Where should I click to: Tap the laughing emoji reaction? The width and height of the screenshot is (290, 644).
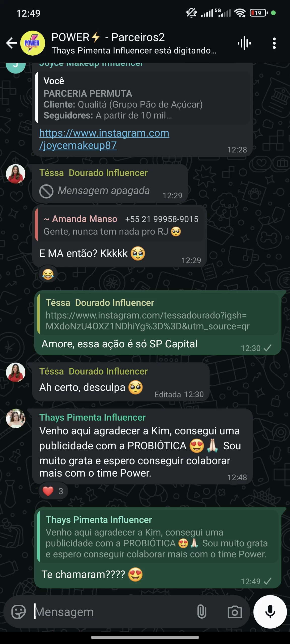coord(48,274)
